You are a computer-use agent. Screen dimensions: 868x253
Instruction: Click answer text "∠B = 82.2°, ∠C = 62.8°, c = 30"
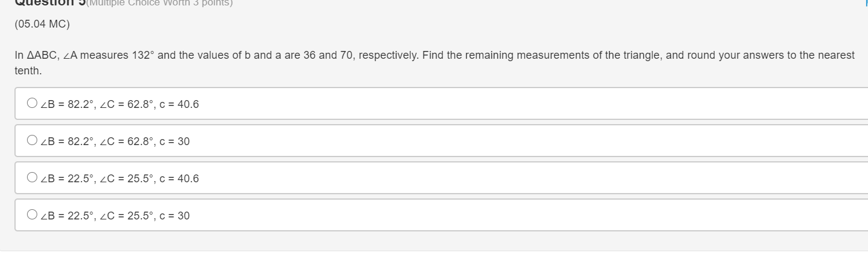tap(114, 141)
